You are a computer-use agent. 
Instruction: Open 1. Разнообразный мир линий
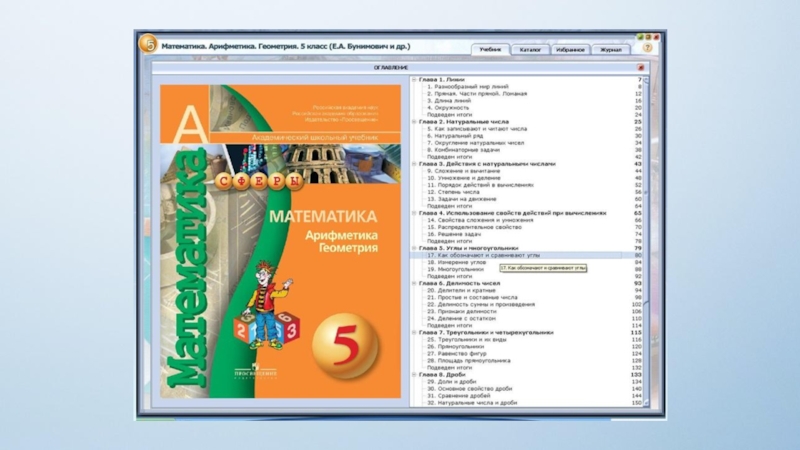click(x=467, y=87)
